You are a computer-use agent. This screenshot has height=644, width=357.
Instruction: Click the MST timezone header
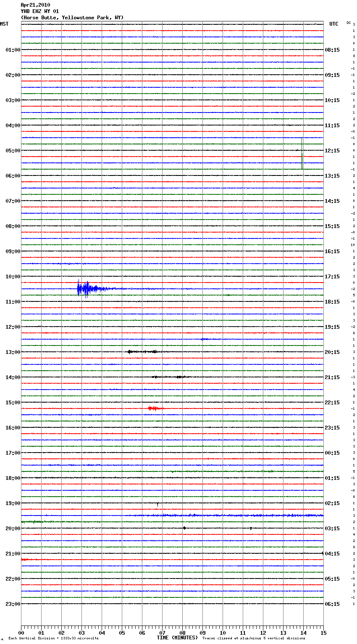click(x=4, y=24)
